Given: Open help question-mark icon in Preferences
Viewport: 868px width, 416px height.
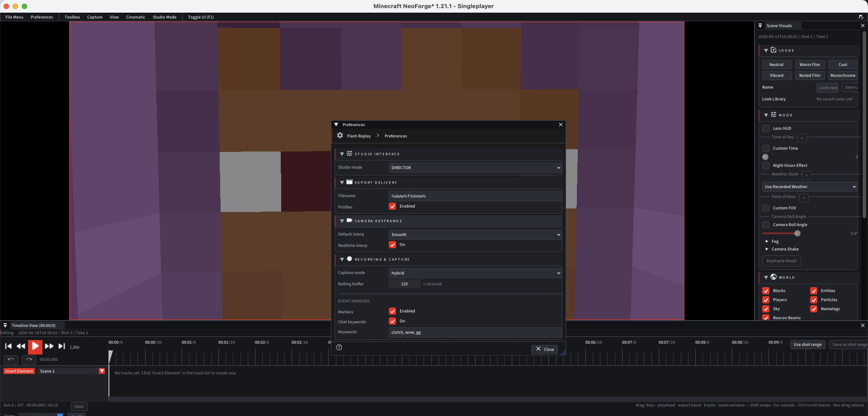Looking at the screenshot, I should tap(339, 347).
